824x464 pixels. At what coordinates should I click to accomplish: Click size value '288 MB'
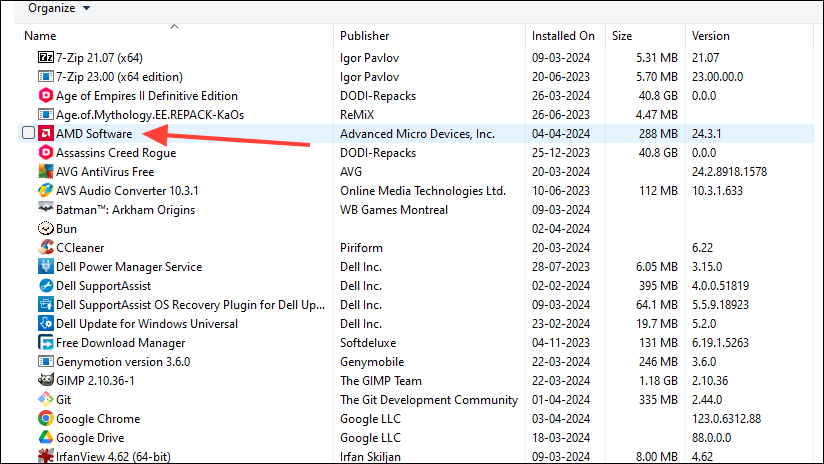[658, 133]
